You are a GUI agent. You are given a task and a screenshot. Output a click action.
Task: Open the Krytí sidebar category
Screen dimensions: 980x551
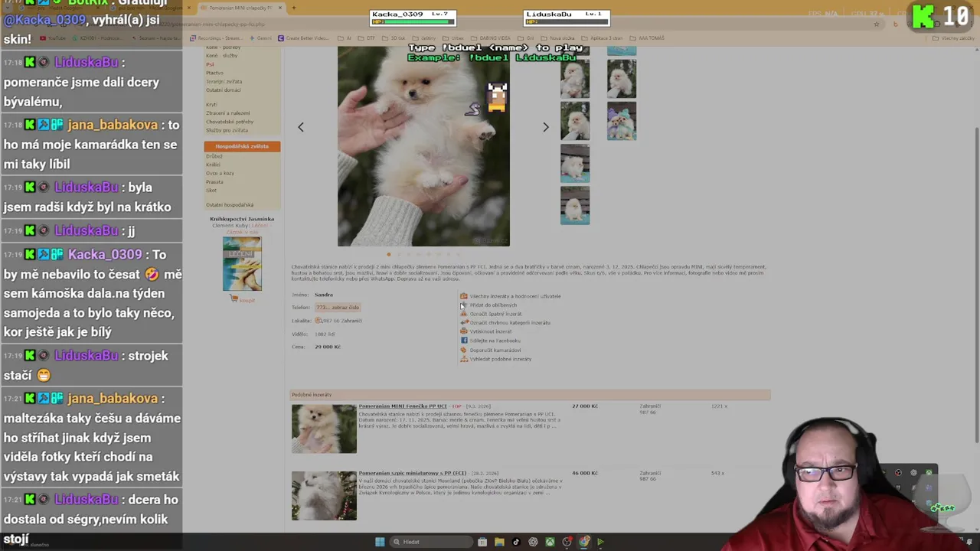[211, 104]
